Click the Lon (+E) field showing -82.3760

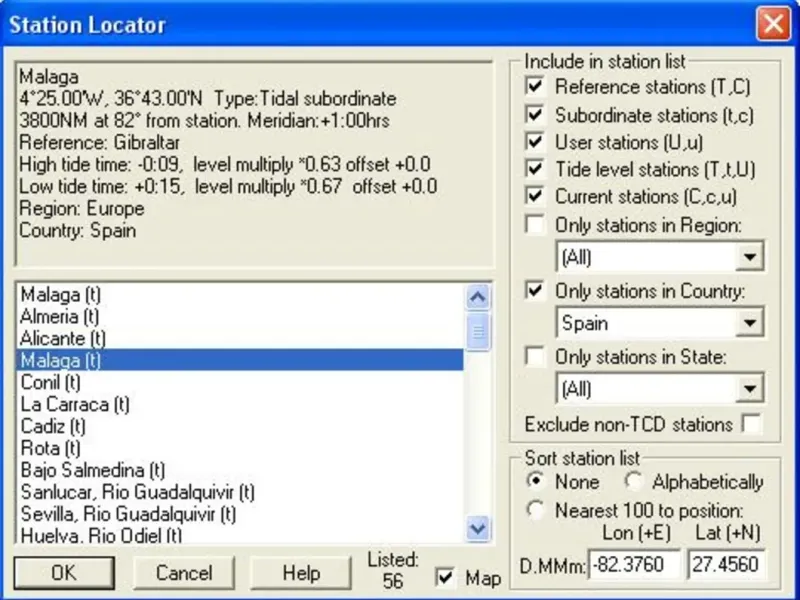(634, 565)
